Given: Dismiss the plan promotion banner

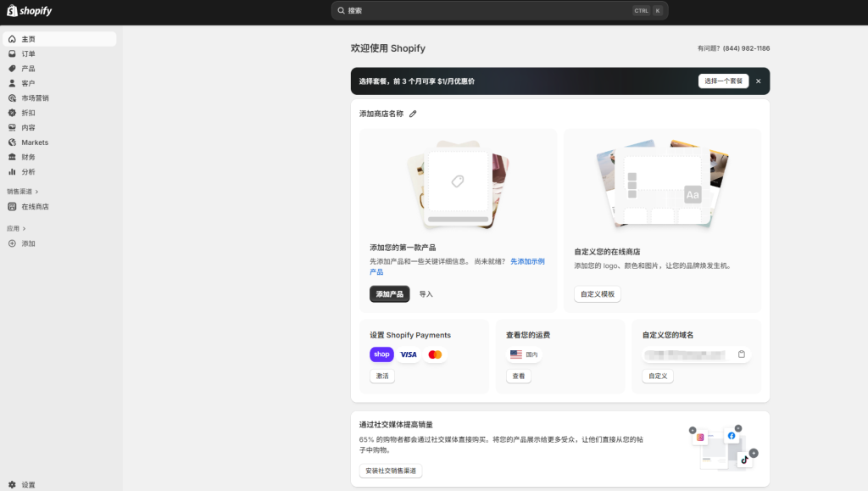Looking at the screenshot, I should click(x=758, y=81).
